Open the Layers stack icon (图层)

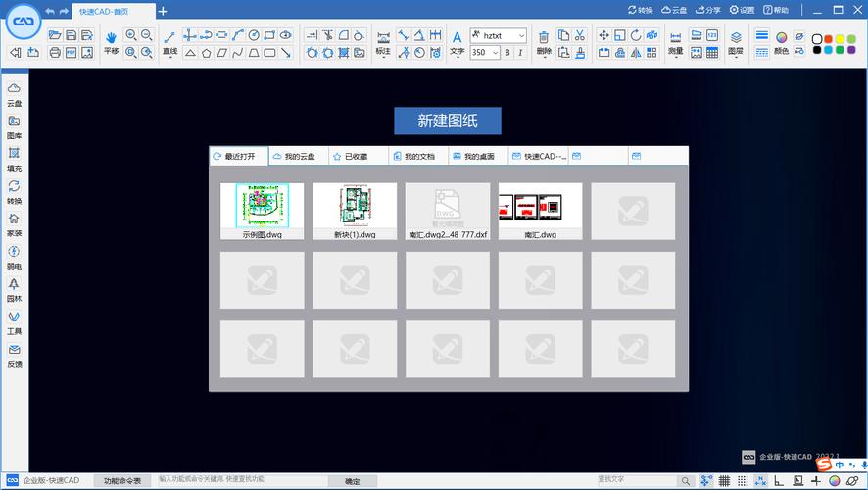point(736,37)
